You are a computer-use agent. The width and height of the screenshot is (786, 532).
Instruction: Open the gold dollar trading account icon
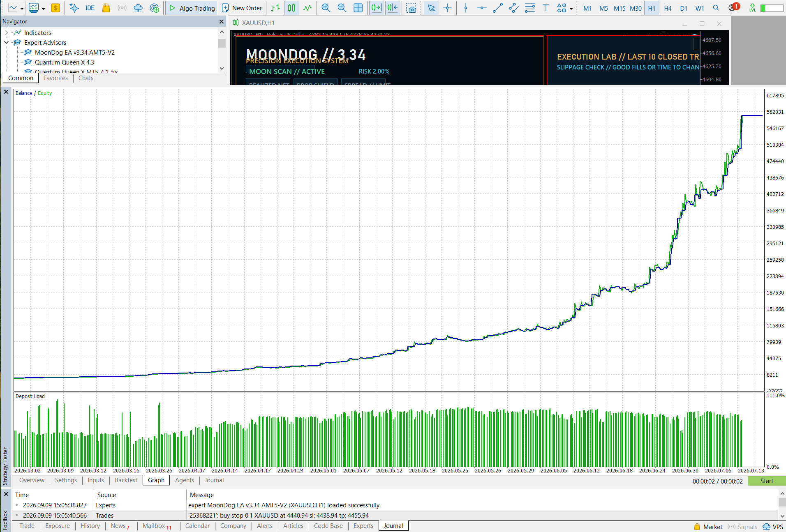55,8
